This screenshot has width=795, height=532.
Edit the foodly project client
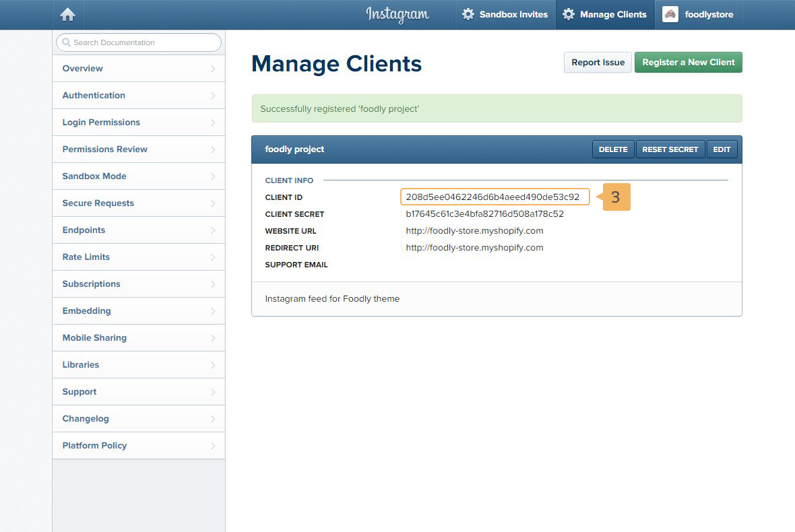[722, 149]
